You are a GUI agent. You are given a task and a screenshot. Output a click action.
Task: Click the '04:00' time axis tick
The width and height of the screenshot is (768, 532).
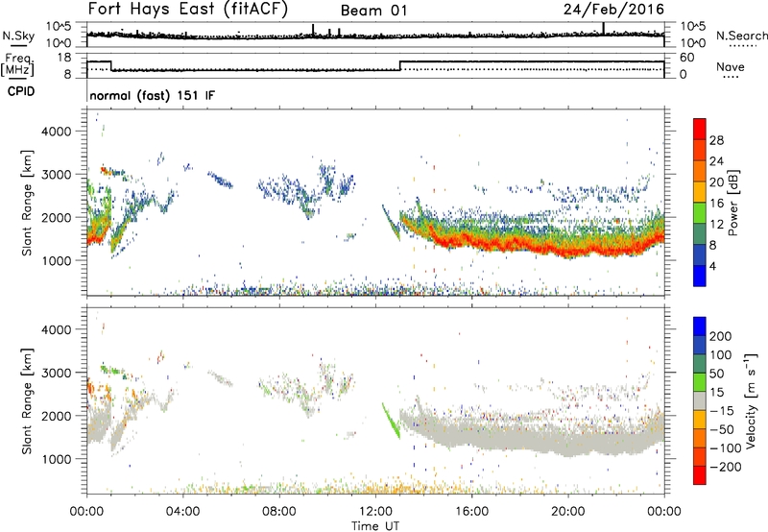(182, 512)
